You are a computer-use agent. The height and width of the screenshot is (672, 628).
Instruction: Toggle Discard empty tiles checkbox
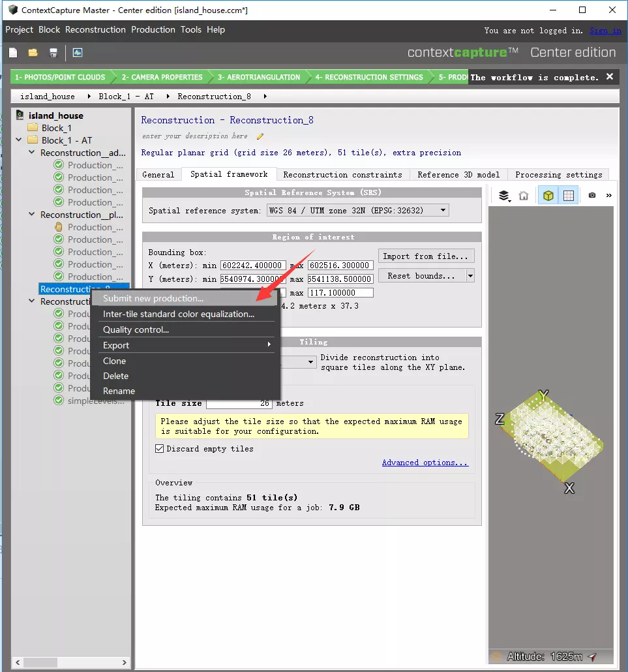(159, 449)
